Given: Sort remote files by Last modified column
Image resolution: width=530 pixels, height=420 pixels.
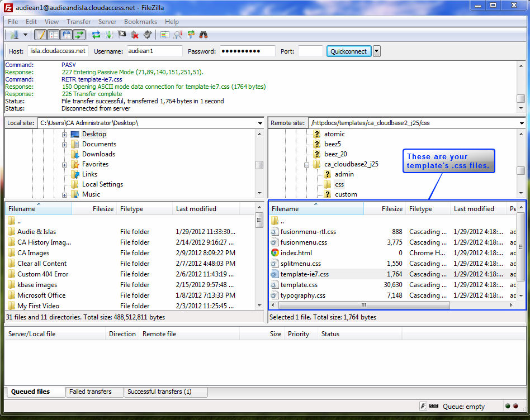Looking at the screenshot, I should pyautogui.click(x=478, y=209).
